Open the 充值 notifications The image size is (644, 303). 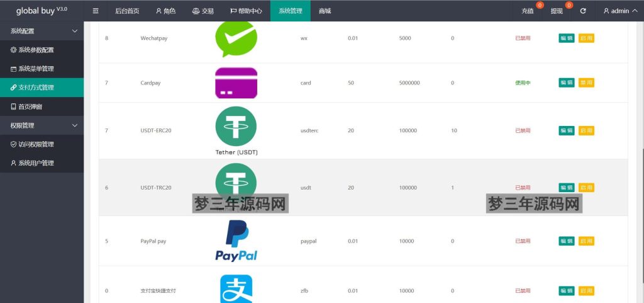pyautogui.click(x=528, y=11)
